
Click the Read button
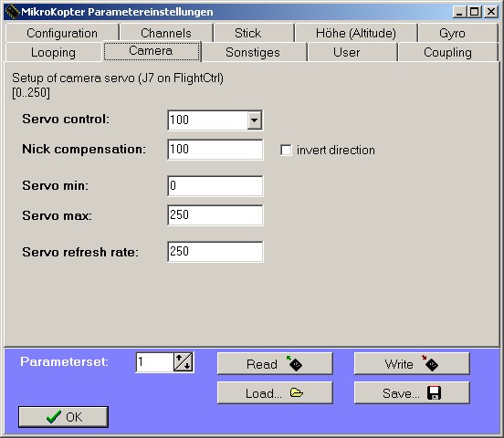click(275, 364)
